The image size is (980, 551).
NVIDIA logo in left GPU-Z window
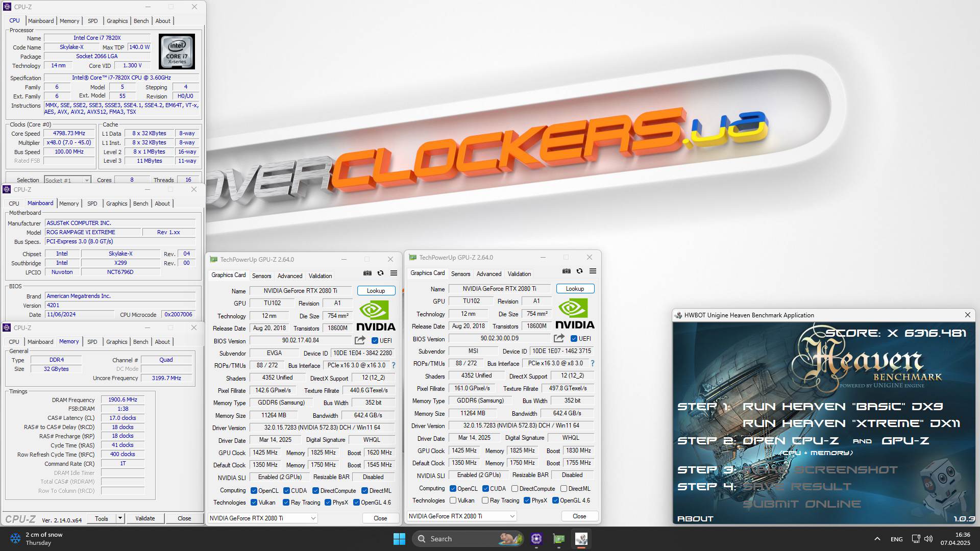pos(376,316)
